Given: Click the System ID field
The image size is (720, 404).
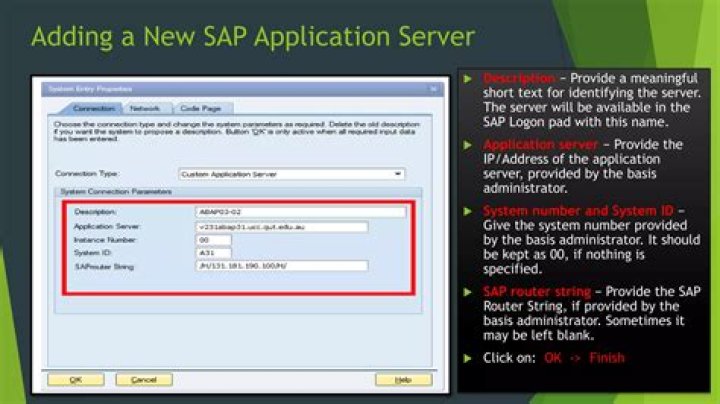Looking at the screenshot, I should pyautogui.click(x=214, y=252).
